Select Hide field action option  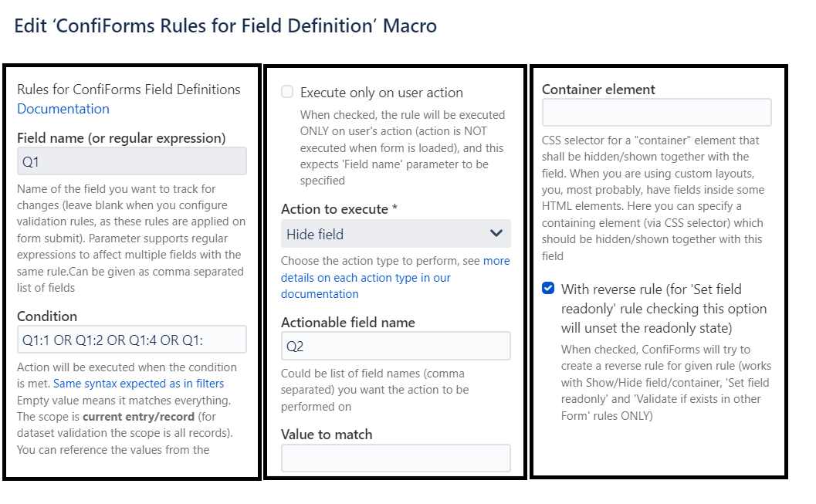point(371,233)
